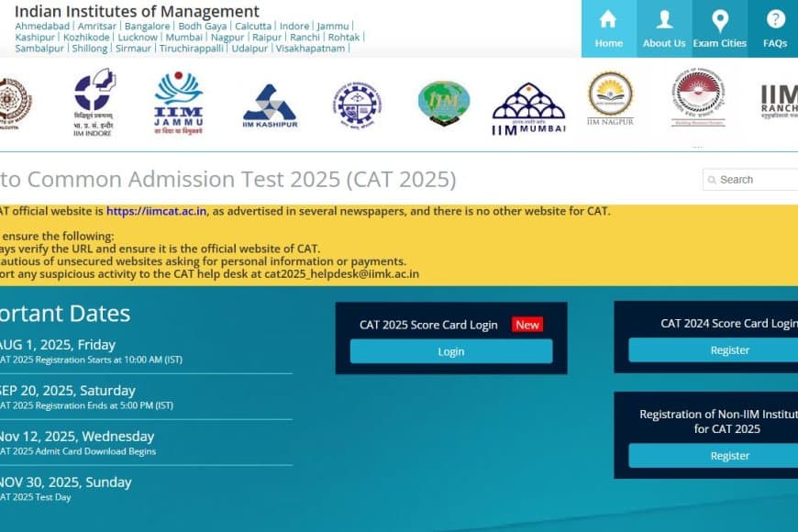Select the IIM Jammu logo
Screen dimensions: 798x532
pos(179,101)
